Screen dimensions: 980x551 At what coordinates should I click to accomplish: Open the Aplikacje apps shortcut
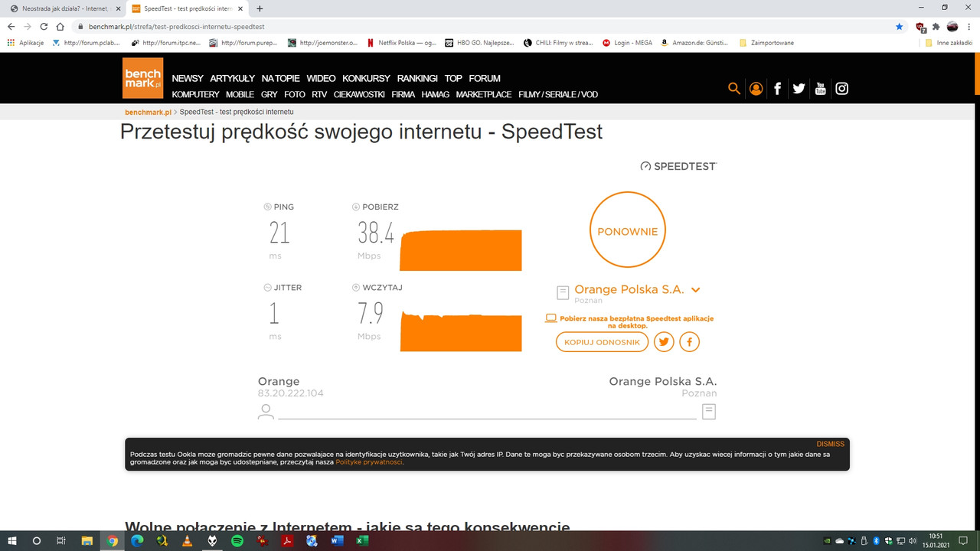(x=25, y=43)
